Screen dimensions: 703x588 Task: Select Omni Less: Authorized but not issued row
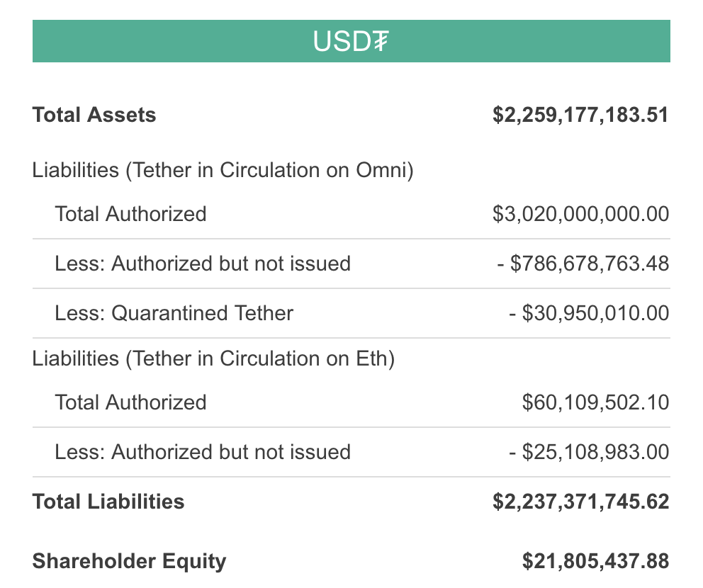click(351, 264)
